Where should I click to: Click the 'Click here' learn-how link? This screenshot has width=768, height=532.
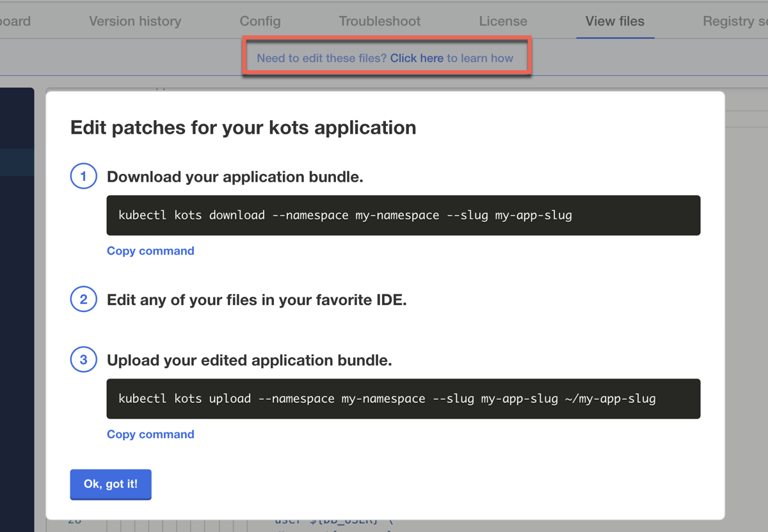coord(416,58)
